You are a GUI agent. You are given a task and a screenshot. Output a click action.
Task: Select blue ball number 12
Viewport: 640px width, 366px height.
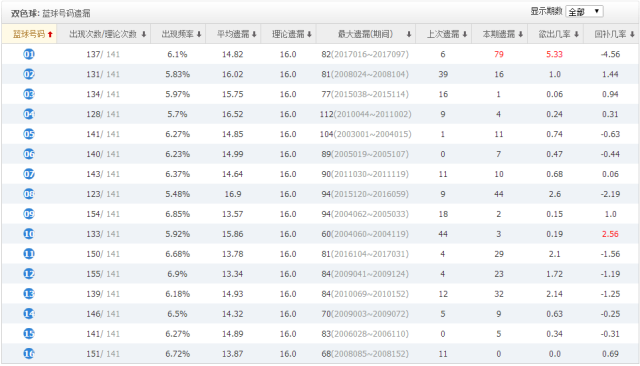coord(29,274)
